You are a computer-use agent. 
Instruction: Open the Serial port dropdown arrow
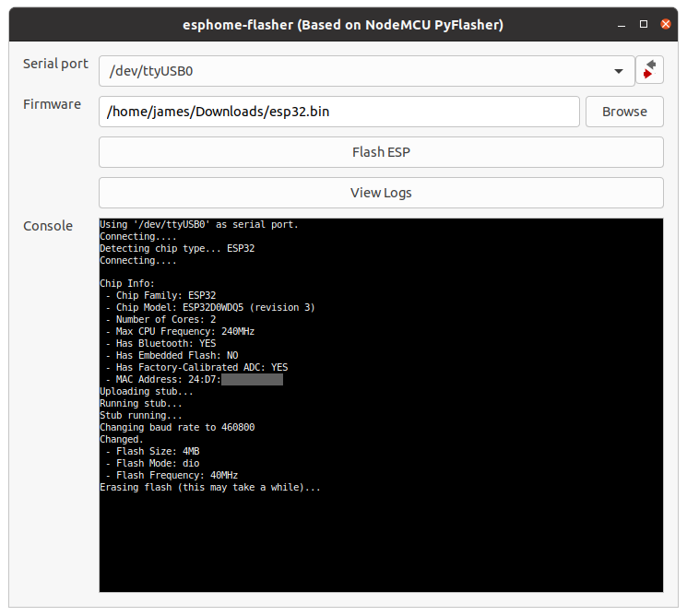click(618, 71)
